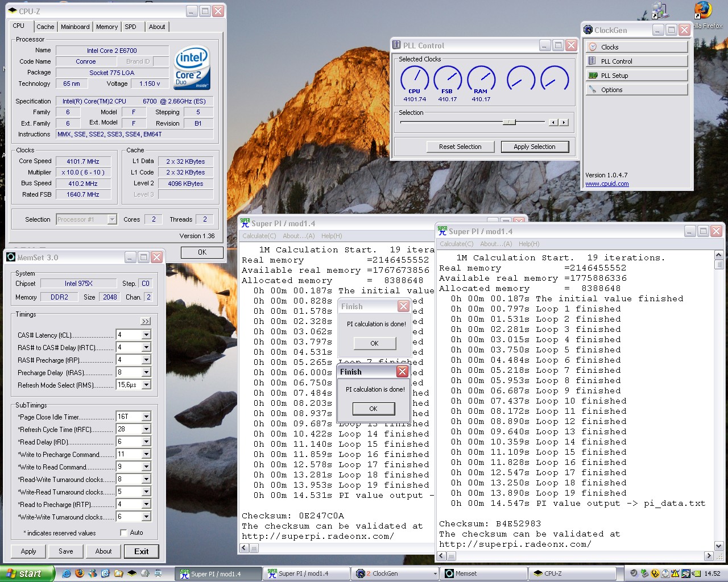Viewport: 728px width, 582px height.
Task: Open the CAS# Latency (tCL) dropdown
Action: click(x=146, y=335)
